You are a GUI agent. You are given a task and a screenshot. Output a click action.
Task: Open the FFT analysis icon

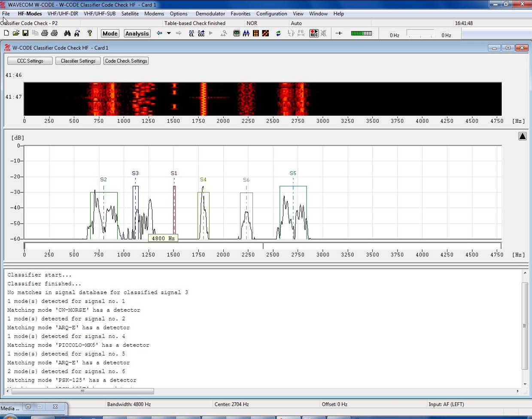point(246,33)
